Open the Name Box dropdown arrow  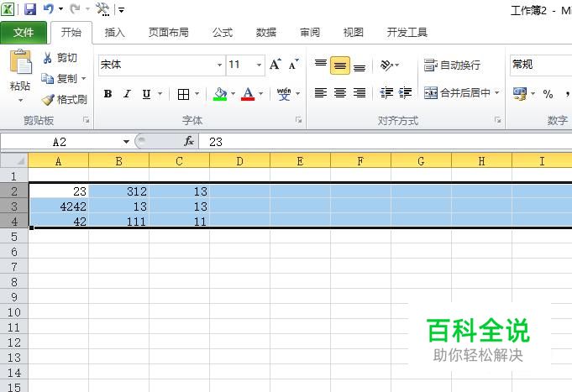(126, 142)
